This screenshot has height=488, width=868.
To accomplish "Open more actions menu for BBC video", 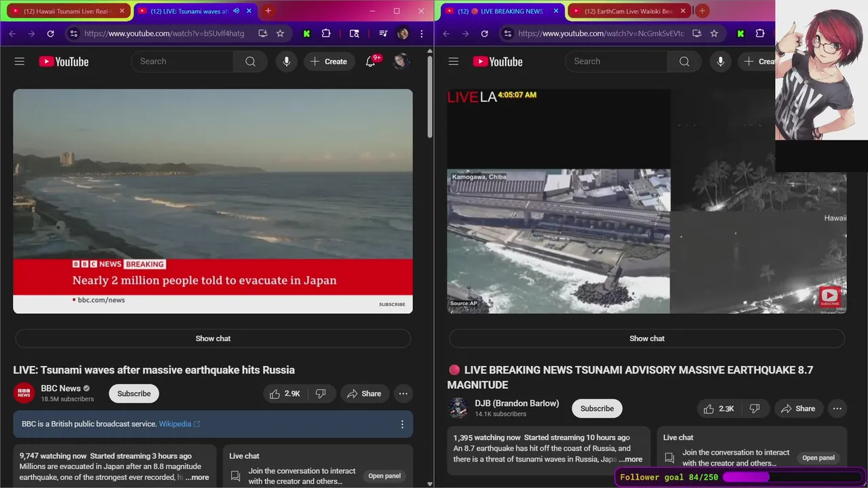I will click(403, 394).
